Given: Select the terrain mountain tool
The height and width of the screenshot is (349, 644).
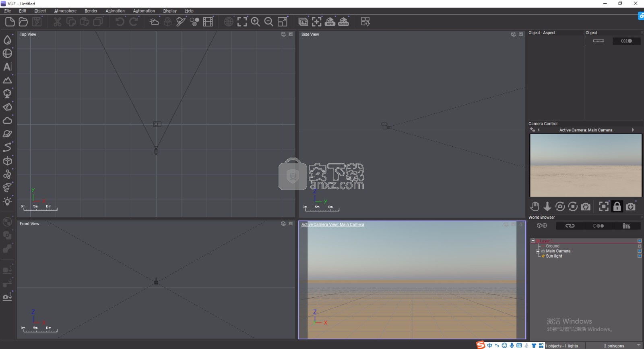Looking at the screenshot, I should coord(7,80).
